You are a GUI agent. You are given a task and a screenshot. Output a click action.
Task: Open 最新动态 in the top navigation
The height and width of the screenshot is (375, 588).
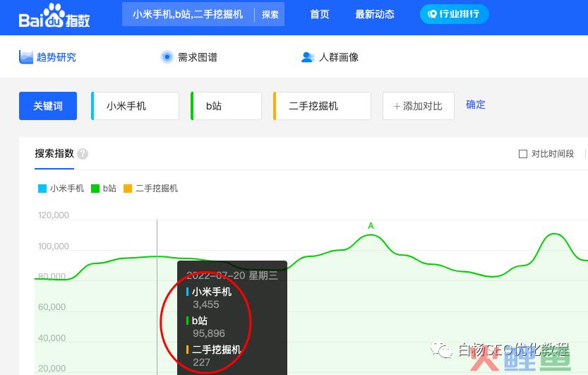pos(375,14)
